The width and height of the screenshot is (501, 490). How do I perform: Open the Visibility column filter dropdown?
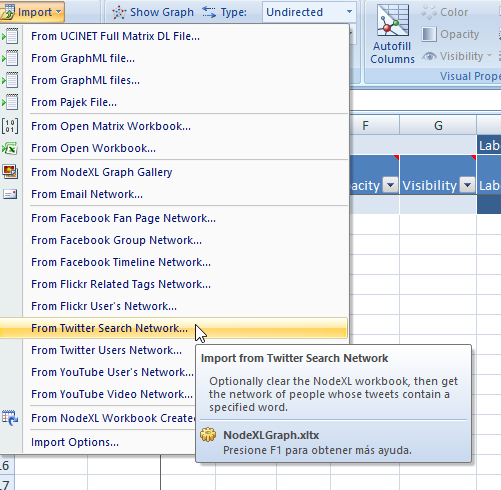467,185
